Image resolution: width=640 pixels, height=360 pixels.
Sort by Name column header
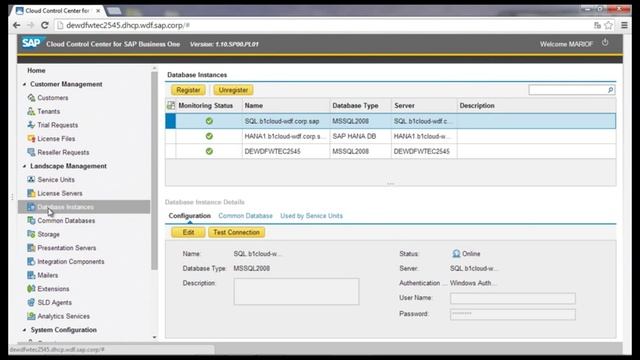pos(286,105)
